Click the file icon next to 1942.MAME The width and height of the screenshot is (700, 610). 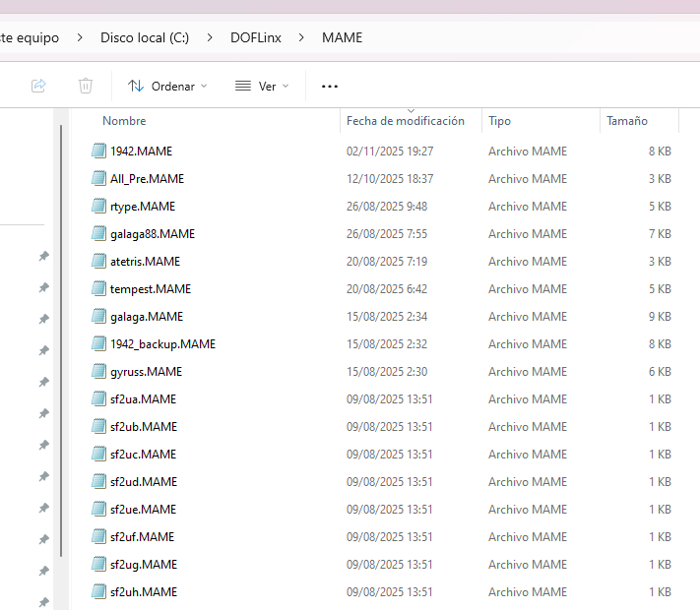98,152
